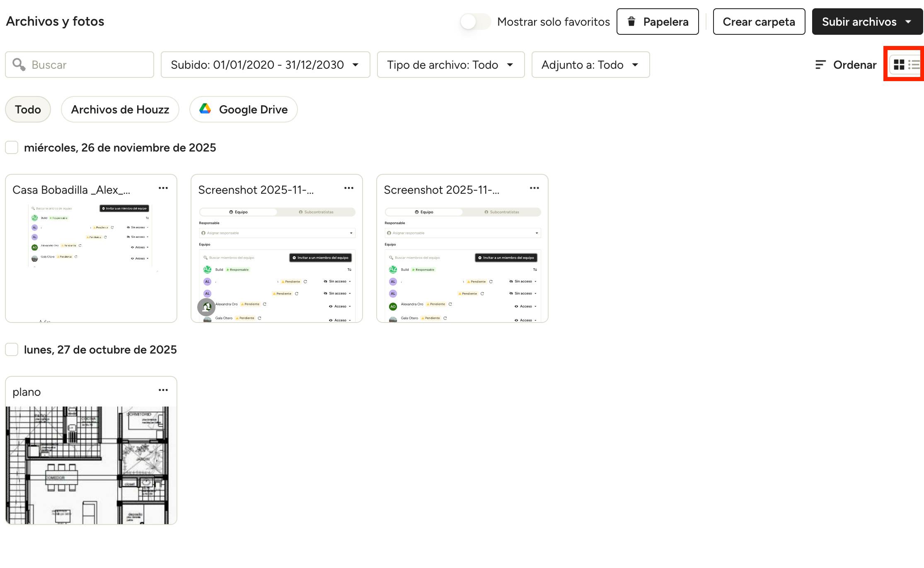Expand the Subido date range dropdown

(x=265, y=65)
